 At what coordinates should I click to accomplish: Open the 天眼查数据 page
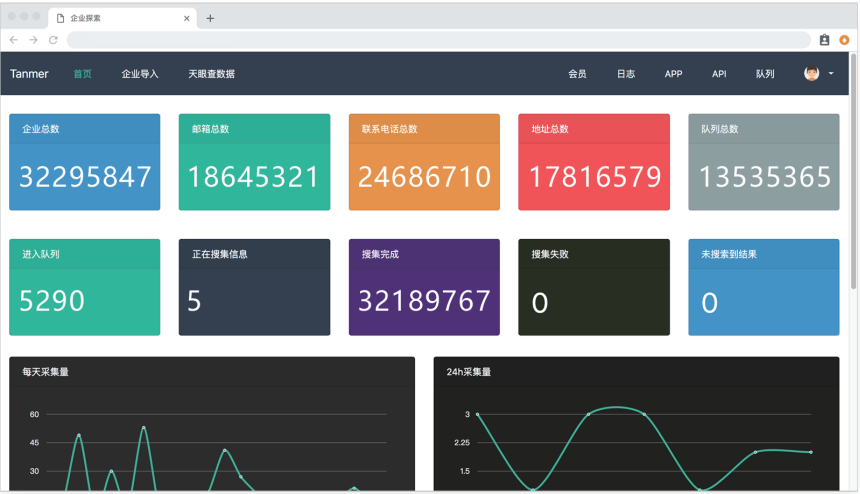tap(211, 74)
